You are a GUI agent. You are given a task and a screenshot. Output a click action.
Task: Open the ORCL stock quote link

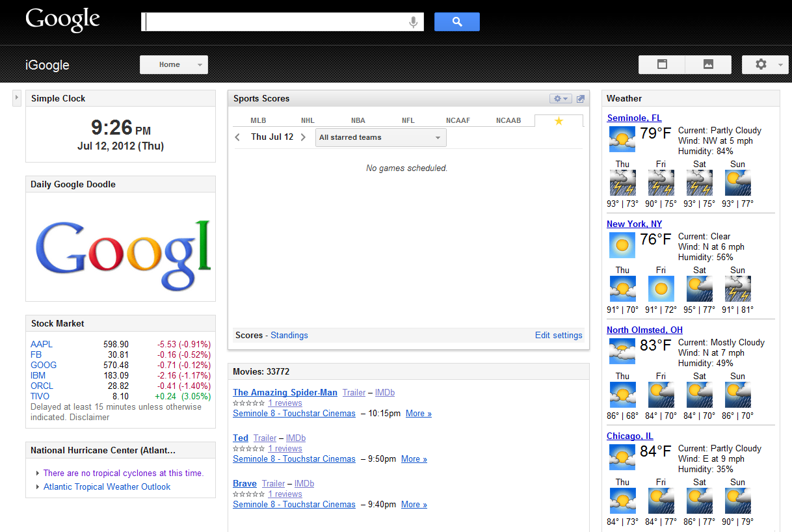[40, 386]
